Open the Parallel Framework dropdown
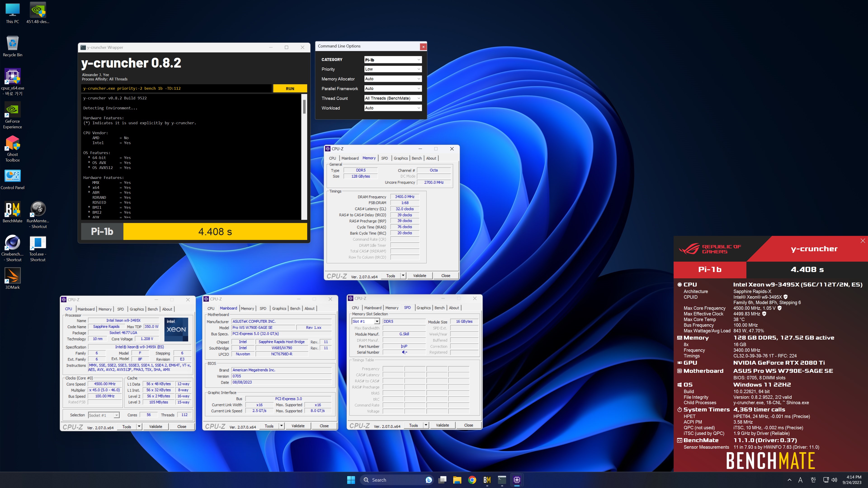Image resolution: width=868 pixels, height=488 pixels. [393, 89]
